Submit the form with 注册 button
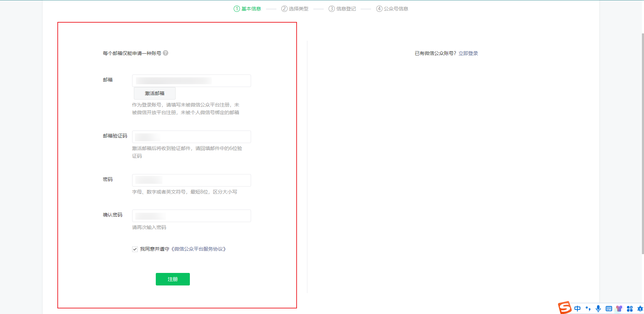644x314 pixels. coord(173,279)
